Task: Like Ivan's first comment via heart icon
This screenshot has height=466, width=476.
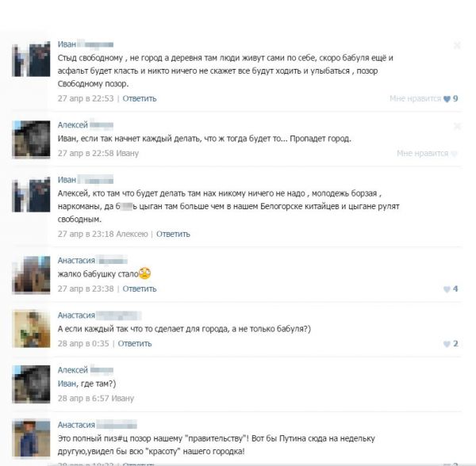Action: (x=447, y=99)
